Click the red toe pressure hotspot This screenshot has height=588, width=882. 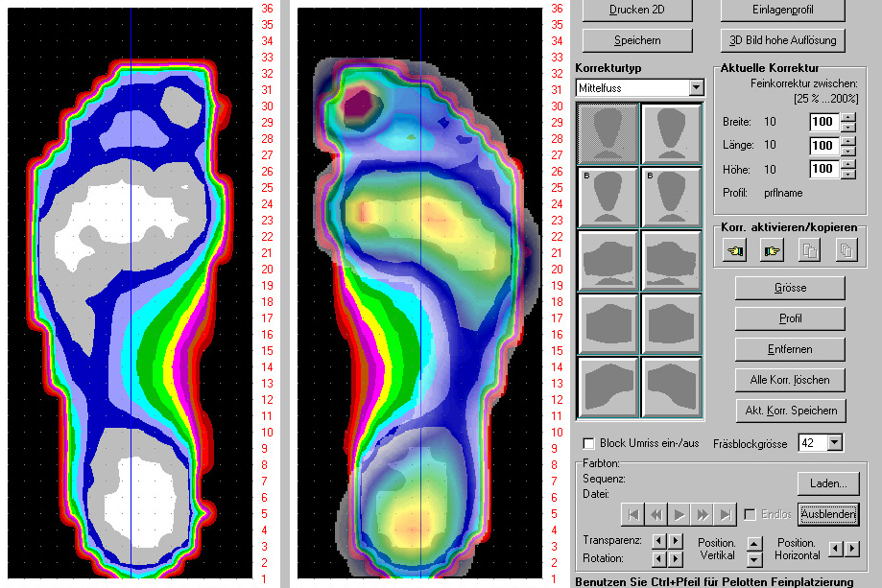(362, 100)
